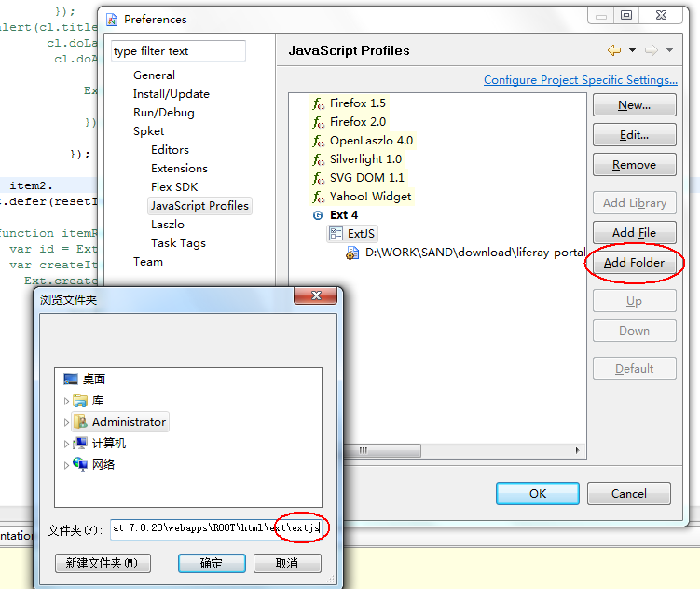Open Team preferences category

(148, 262)
